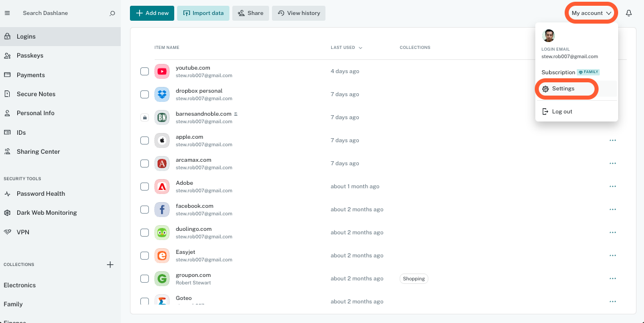644x323 pixels.
Task: Click the facebook.com logo icon
Action: point(162,210)
